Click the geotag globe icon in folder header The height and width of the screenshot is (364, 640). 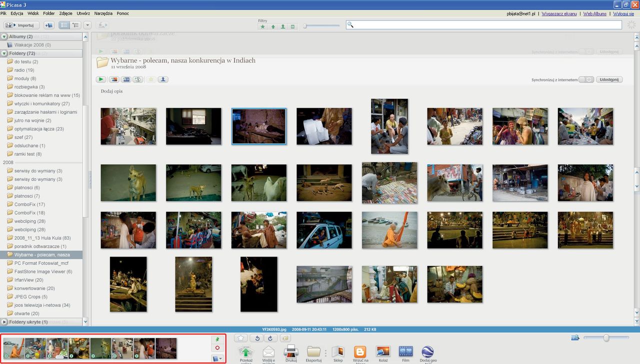pyautogui.click(x=138, y=79)
